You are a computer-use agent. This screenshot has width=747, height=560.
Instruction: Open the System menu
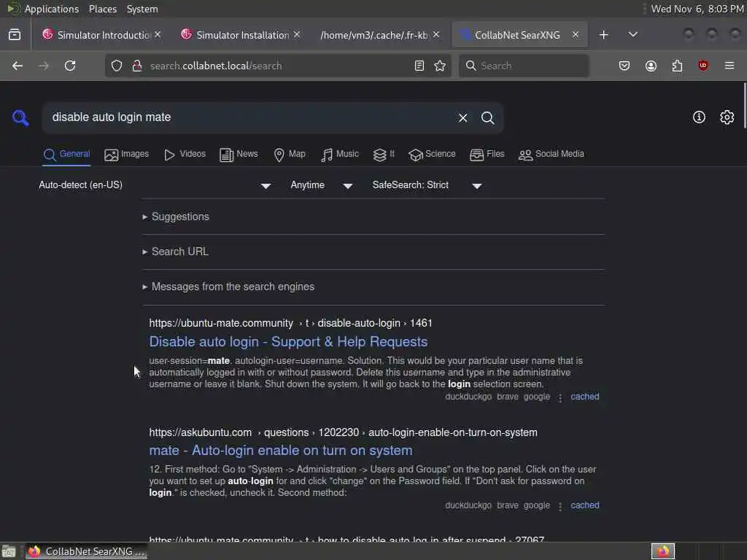[x=142, y=9]
